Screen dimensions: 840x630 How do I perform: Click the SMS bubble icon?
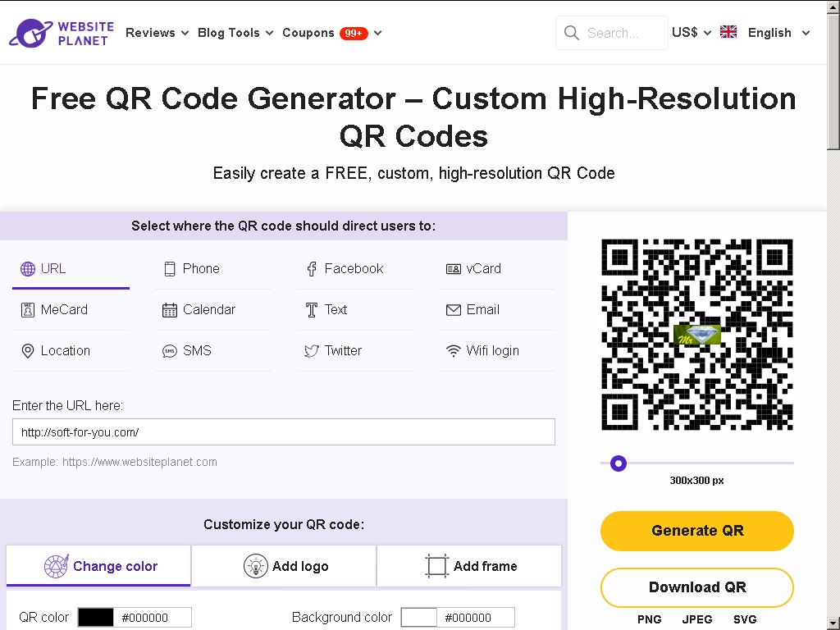(x=170, y=351)
